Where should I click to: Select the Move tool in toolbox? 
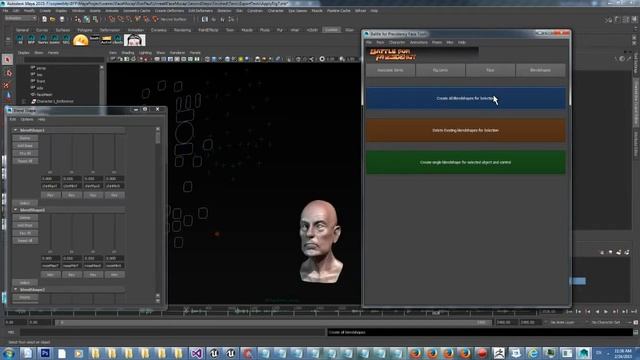7,96
